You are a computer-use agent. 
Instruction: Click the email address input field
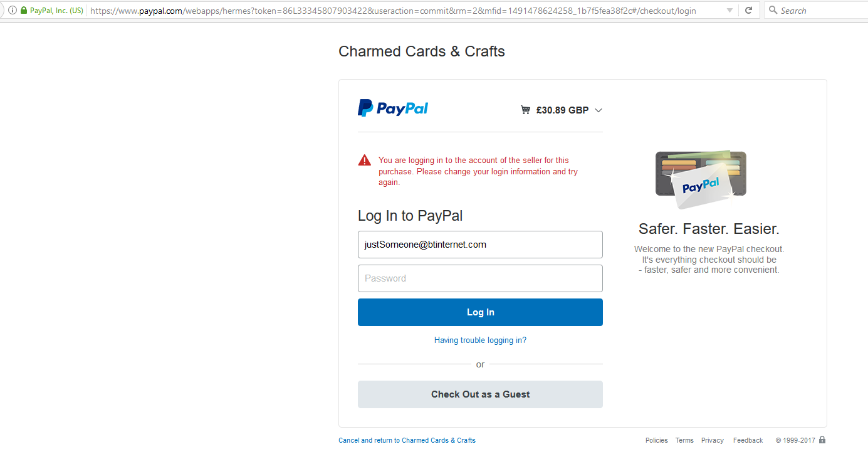(480, 245)
